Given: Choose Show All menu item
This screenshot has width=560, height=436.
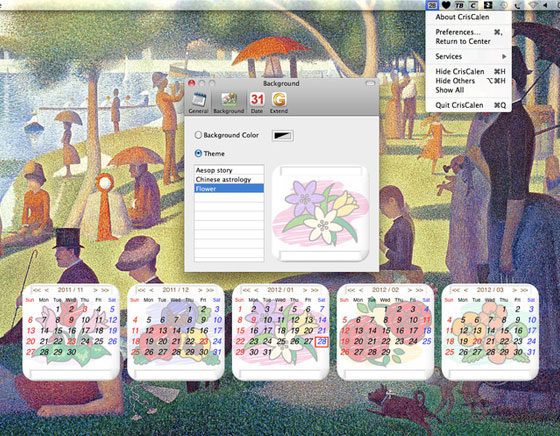Looking at the screenshot, I should point(469,90).
